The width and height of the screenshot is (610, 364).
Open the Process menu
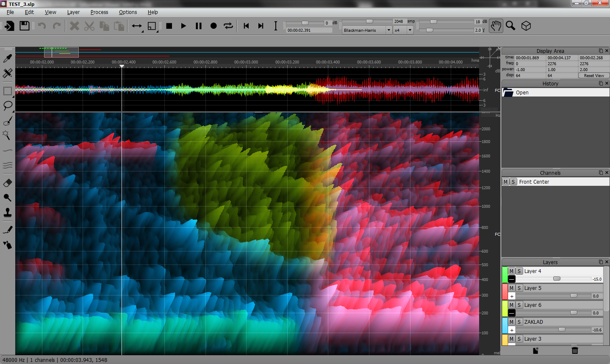(x=99, y=12)
